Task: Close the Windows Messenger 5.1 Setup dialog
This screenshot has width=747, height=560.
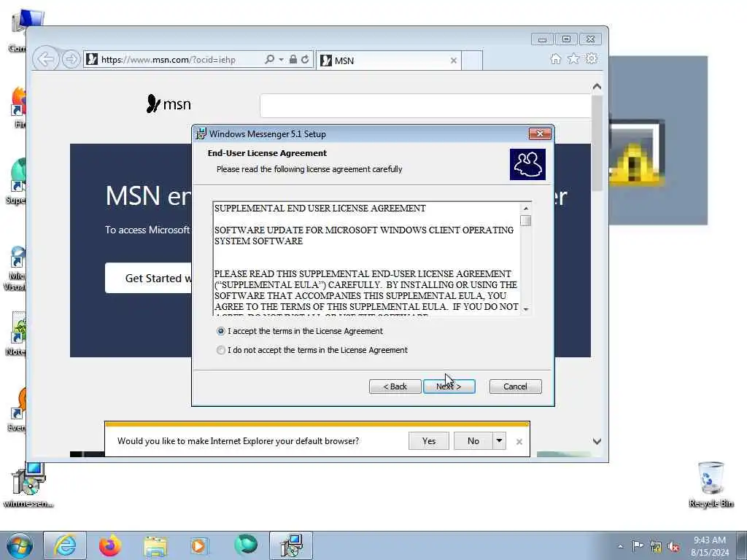Action: (x=540, y=134)
